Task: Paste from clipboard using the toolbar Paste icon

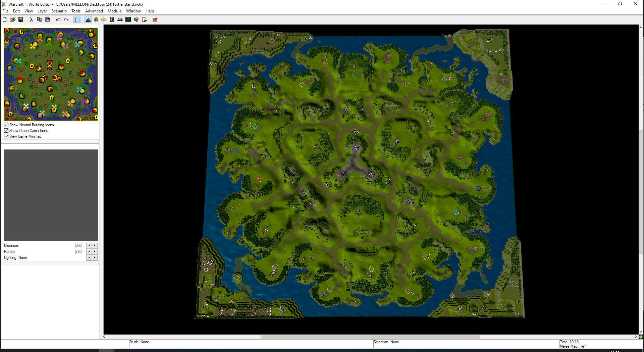Action: (x=48, y=19)
